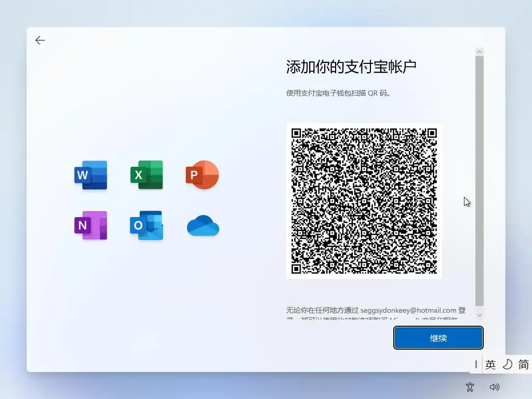Click the Alipay QR code image

click(x=364, y=201)
